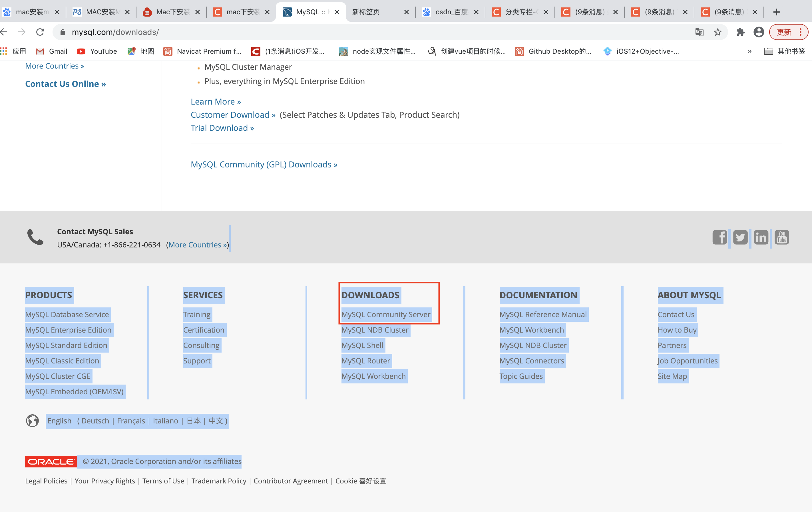This screenshot has height=512, width=812.
Task: Open YouTube bookmark in bookmarks bar
Action: pyautogui.click(x=97, y=51)
